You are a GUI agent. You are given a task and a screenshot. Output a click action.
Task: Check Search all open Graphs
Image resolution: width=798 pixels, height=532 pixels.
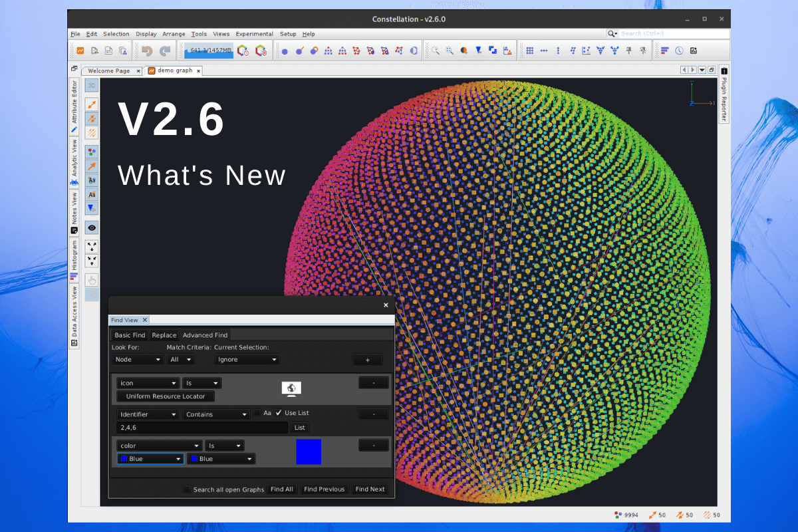coord(187,489)
